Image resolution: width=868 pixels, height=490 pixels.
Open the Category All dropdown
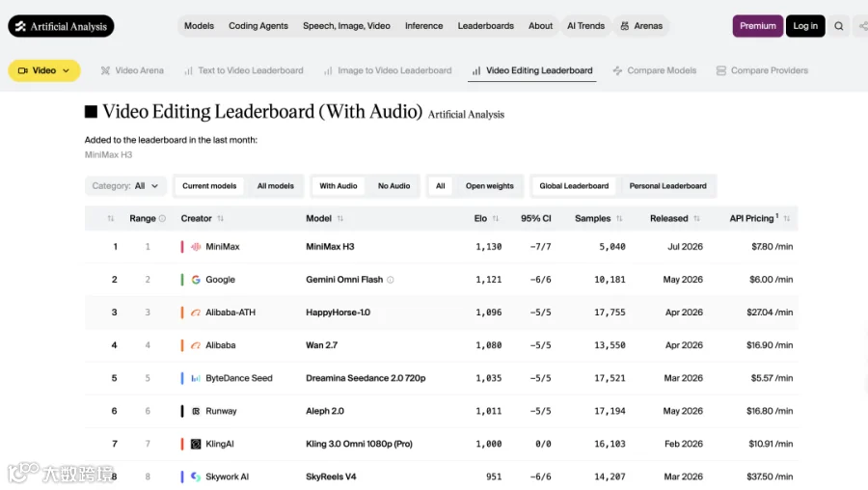pyautogui.click(x=125, y=186)
